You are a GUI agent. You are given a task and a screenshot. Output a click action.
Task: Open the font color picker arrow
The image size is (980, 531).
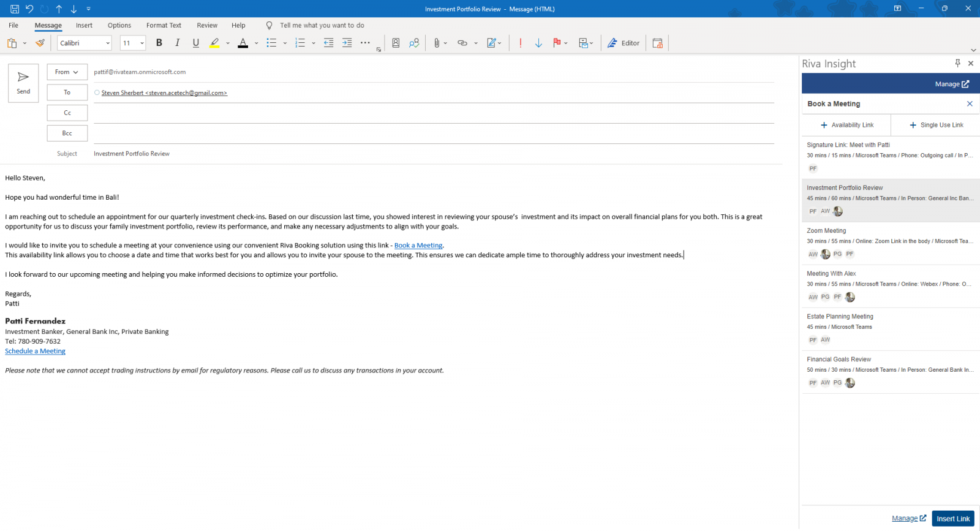tap(256, 43)
